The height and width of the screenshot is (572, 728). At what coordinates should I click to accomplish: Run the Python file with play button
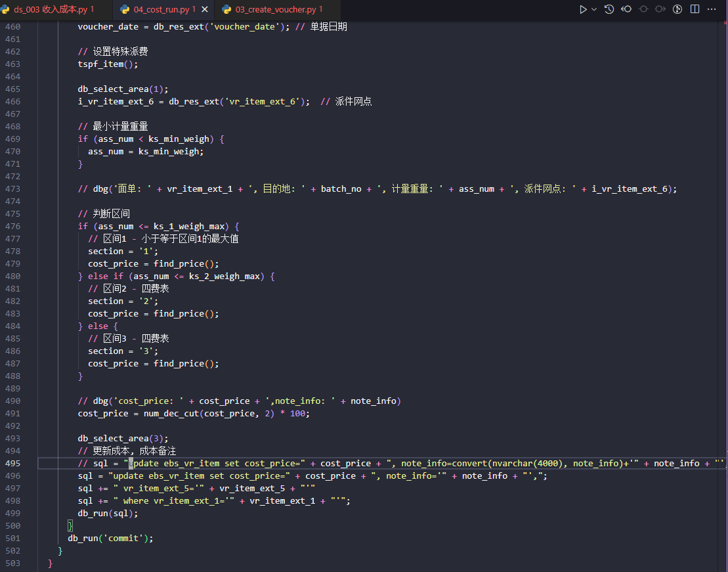[x=582, y=9]
